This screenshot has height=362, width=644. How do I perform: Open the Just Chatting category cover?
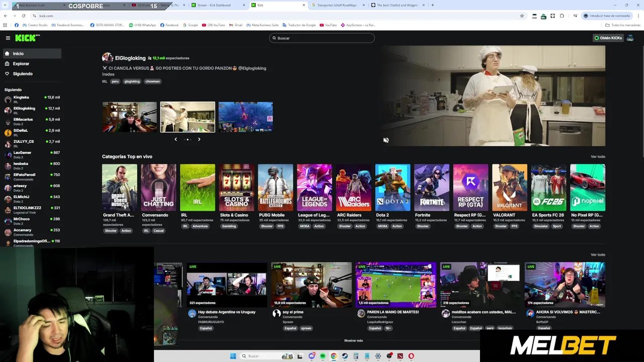(158, 188)
